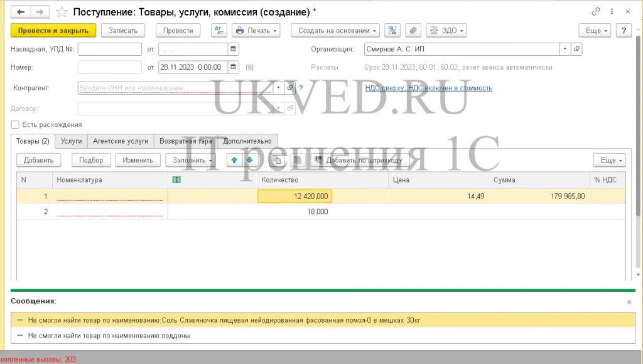Click the Добавить row button

point(38,160)
